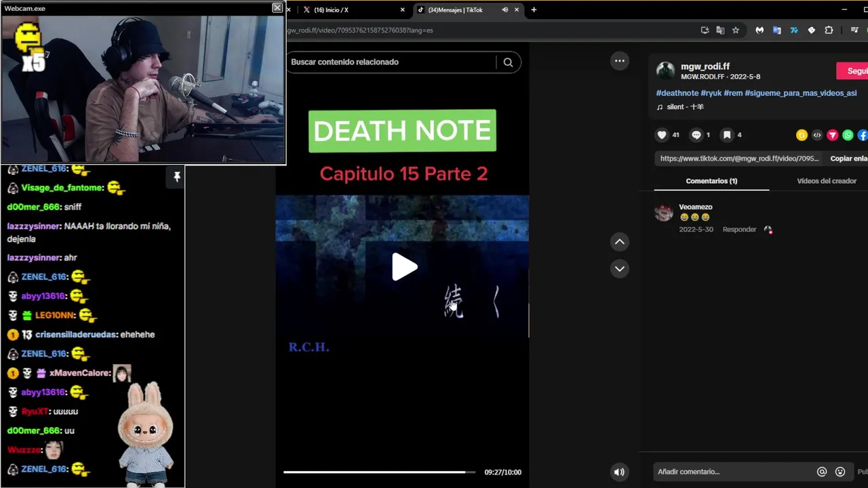Click the Copiar enlace button

tap(848, 159)
